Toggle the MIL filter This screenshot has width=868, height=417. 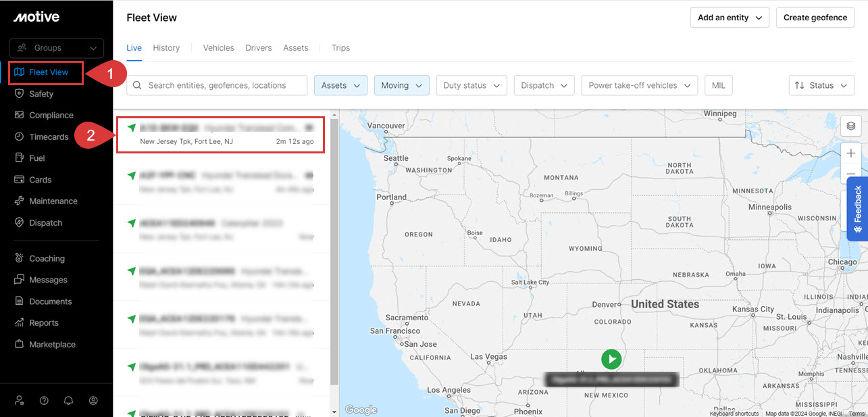tap(718, 85)
